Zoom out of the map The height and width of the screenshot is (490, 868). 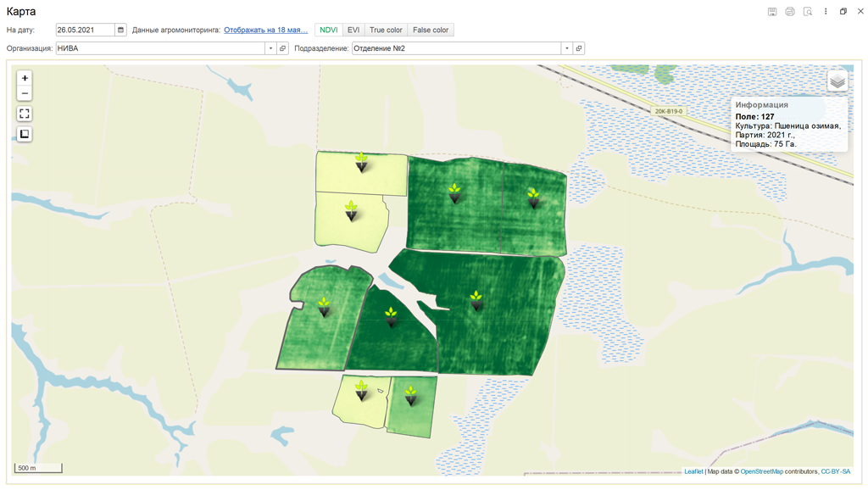(x=25, y=93)
